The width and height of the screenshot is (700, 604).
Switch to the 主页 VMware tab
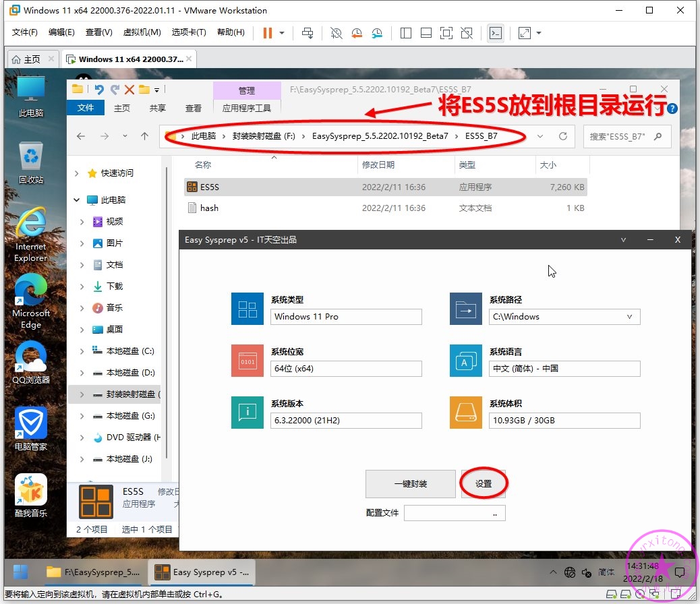(32, 59)
